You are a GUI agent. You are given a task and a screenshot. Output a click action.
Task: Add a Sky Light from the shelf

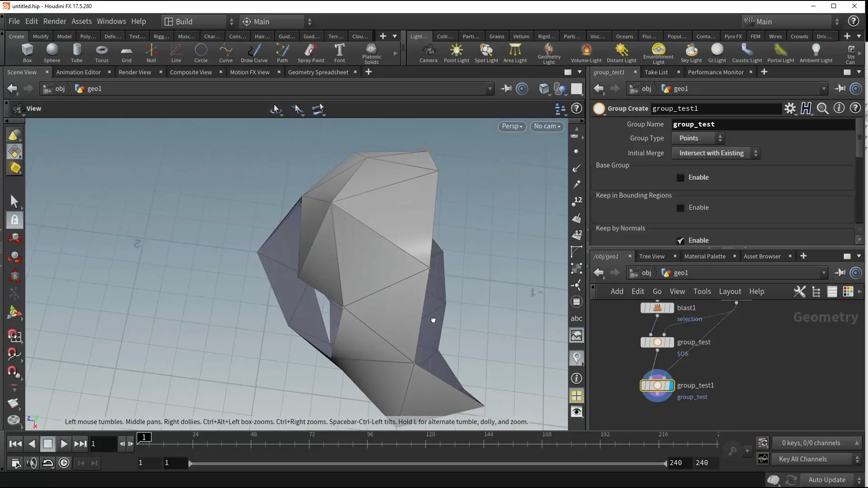[x=691, y=53]
